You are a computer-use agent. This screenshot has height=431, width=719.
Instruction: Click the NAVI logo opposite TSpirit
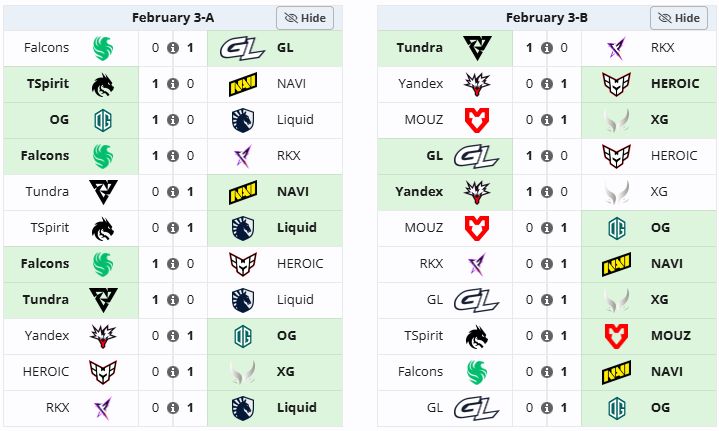pyautogui.click(x=241, y=84)
